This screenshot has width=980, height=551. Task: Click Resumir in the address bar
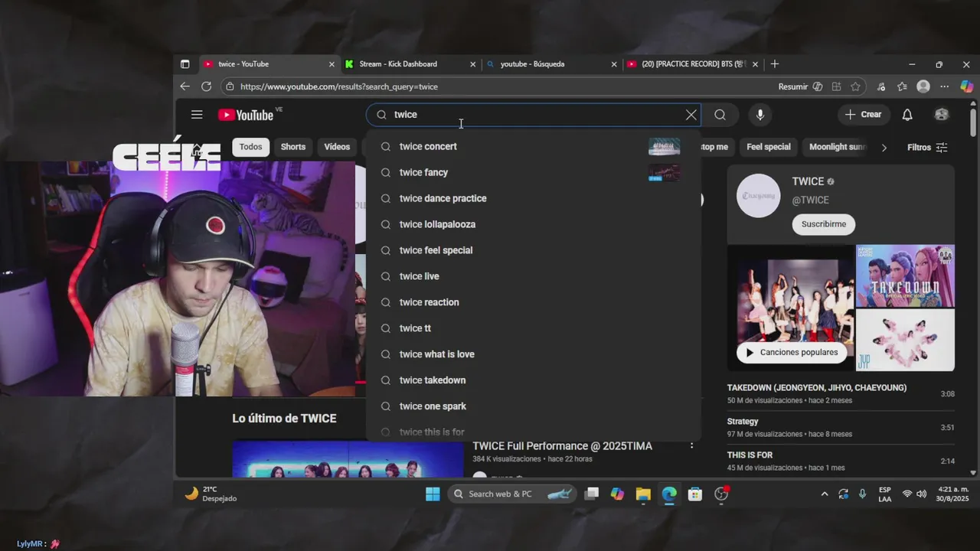pos(792,86)
